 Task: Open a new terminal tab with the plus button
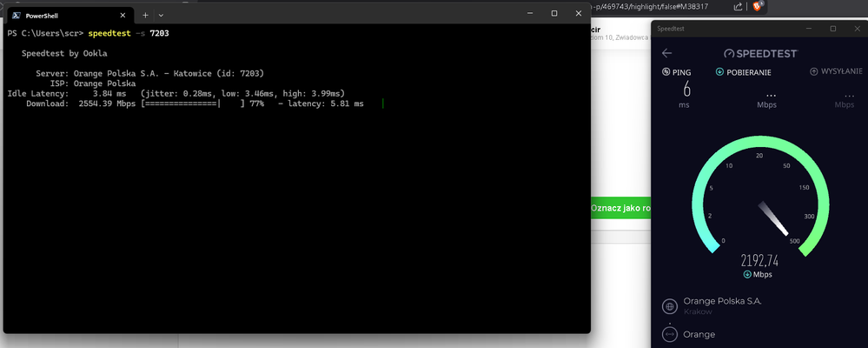[145, 15]
